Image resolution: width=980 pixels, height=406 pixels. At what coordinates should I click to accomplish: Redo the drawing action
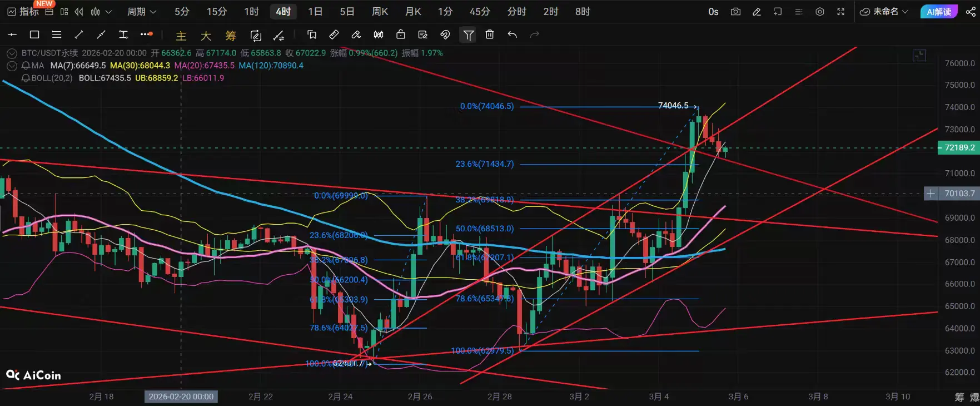tap(535, 34)
